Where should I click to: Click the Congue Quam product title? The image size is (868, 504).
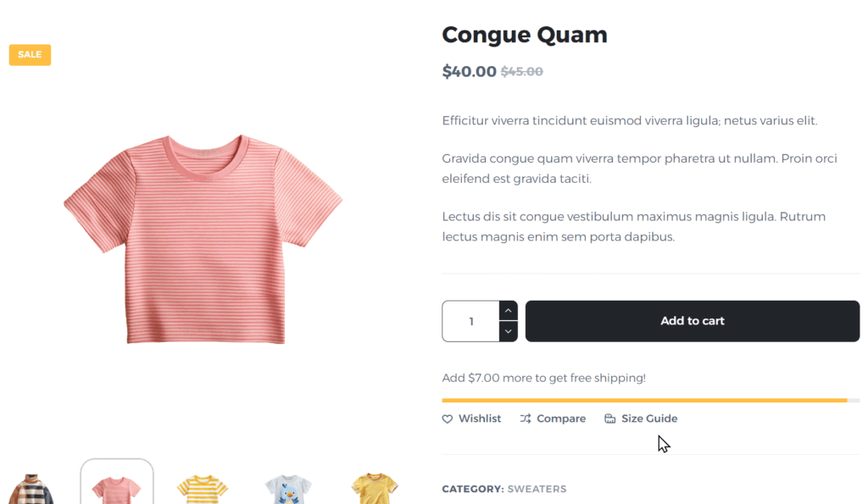point(525,35)
